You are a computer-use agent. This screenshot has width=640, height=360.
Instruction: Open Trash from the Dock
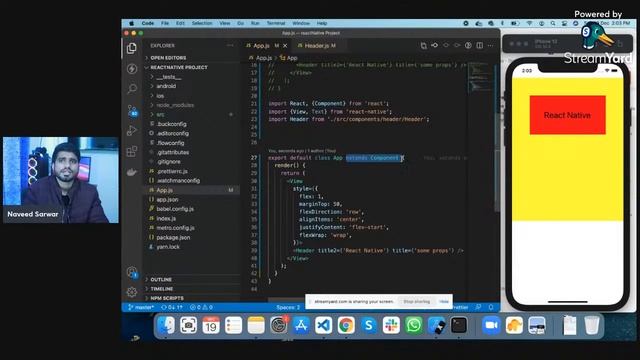(x=592, y=325)
